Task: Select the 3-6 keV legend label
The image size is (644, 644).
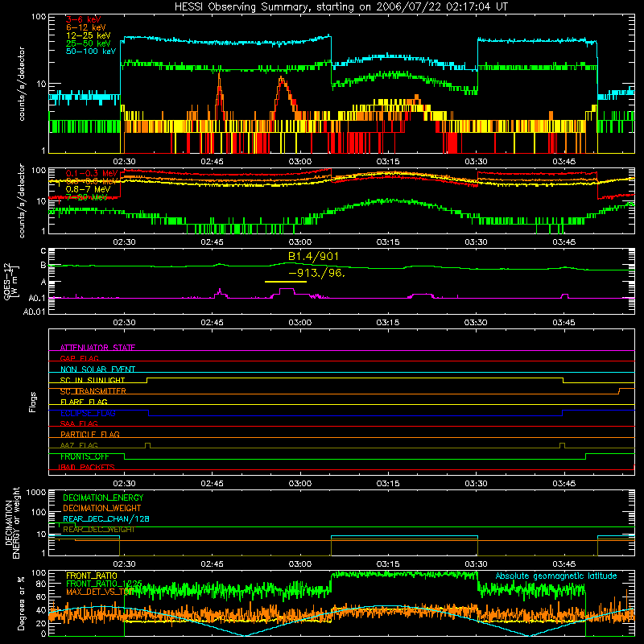Action: click(83, 19)
